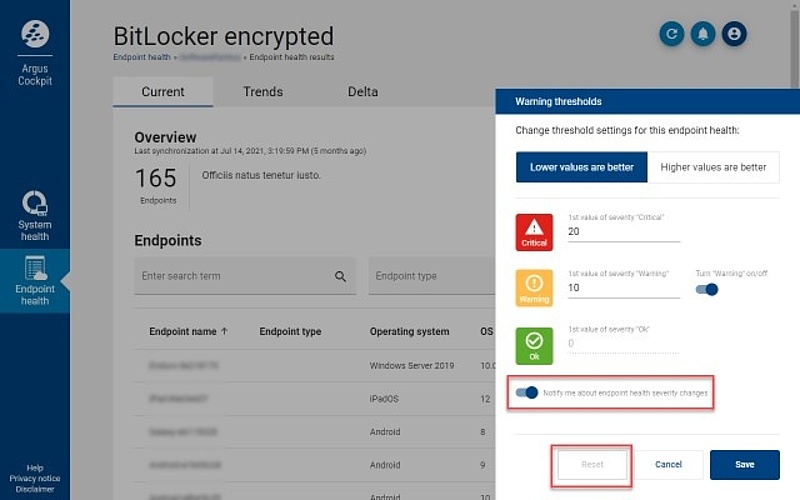Image resolution: width=800 pixels, height=500 pixels.
Task: Click the search magnifier icon
Action: pos(340,276)
